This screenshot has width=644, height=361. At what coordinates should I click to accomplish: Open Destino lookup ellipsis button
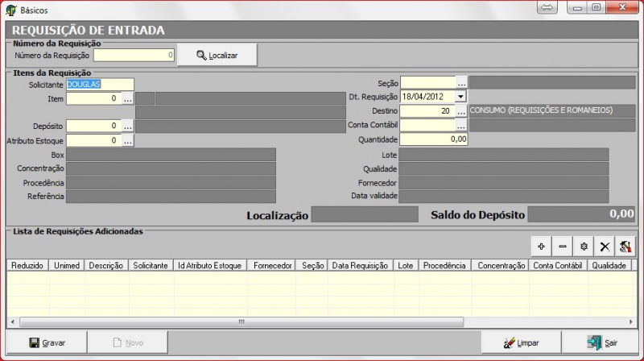click(x=461, y=111)
